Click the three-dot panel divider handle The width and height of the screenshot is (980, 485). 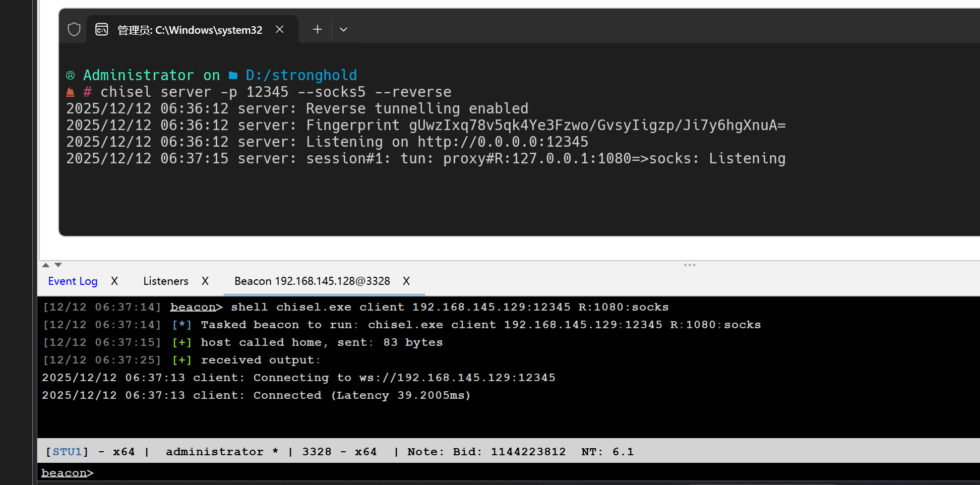pyautogui.click(x=690, y=265)
